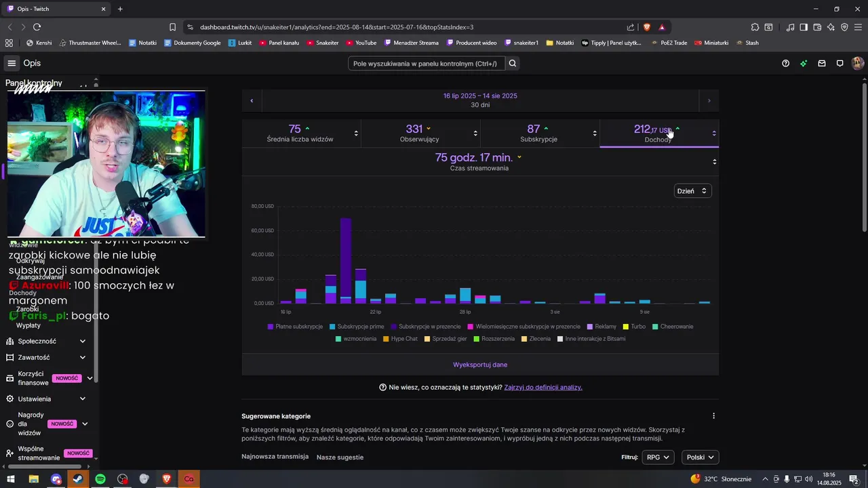This screenshot has height=488, width=868.
Task: Click Wyeksportuj dane link
Action: coord(480,365)
